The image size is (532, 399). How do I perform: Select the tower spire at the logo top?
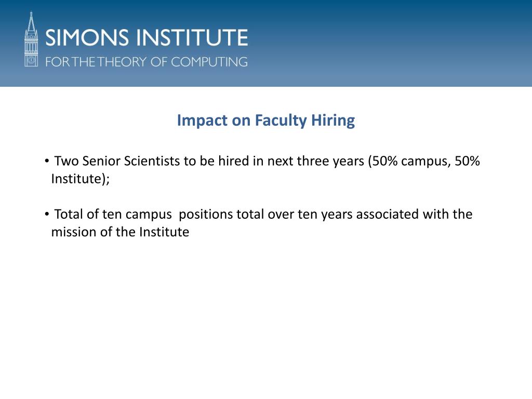click(x=31, y=21)
